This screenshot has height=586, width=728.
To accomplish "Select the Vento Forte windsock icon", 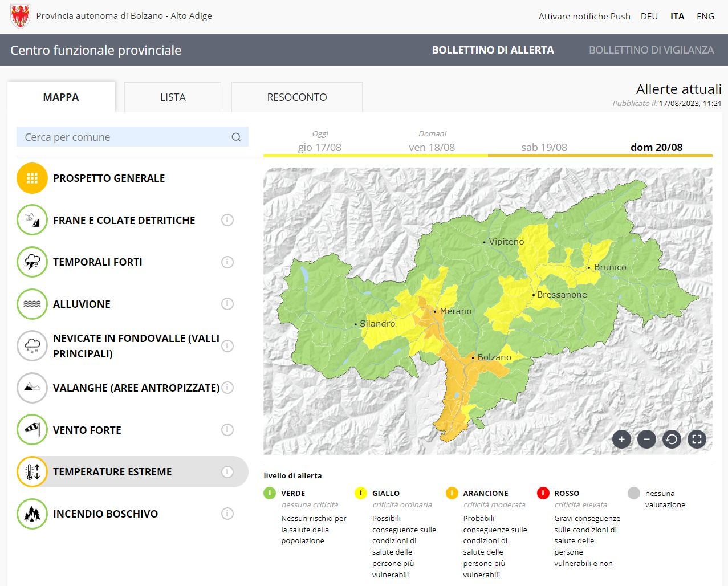I will point(32,430).
